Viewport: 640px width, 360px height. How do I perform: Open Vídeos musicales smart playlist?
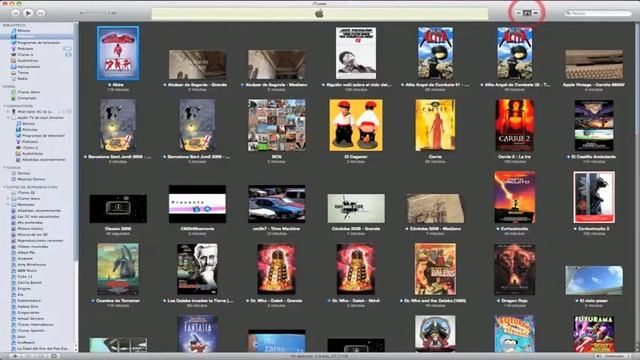click(x=33, y=247)
